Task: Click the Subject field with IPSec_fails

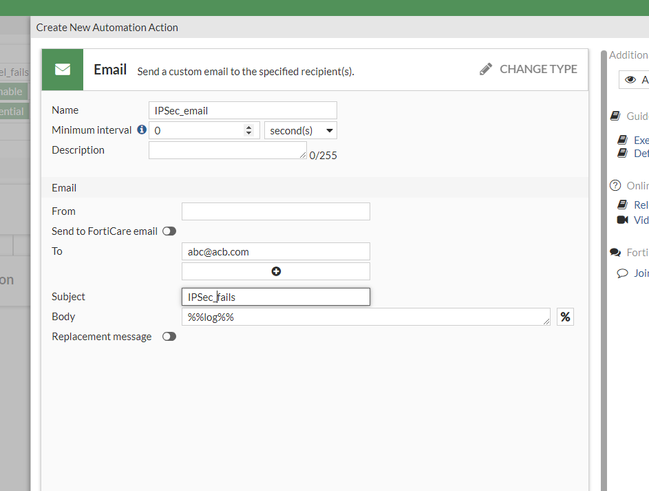Action: [x=275, y=297]
